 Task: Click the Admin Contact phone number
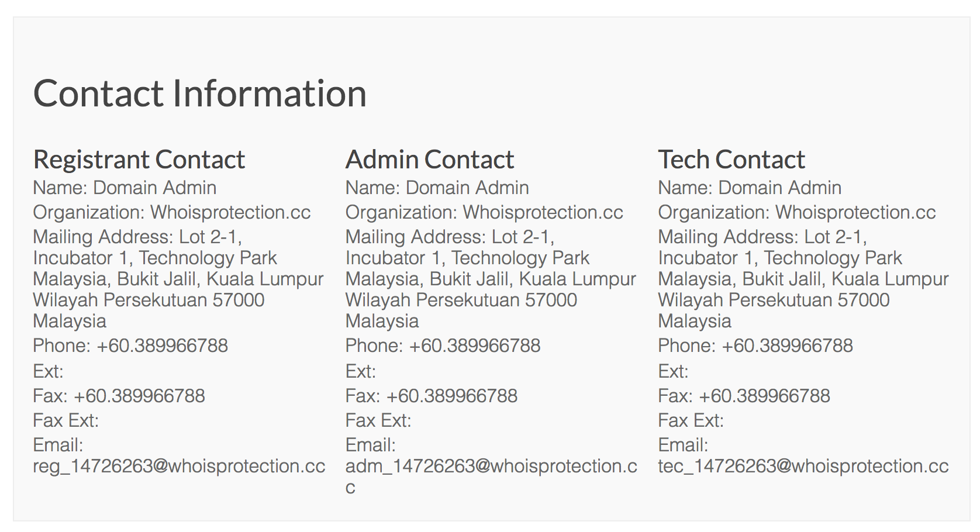(x=475, y=346)
